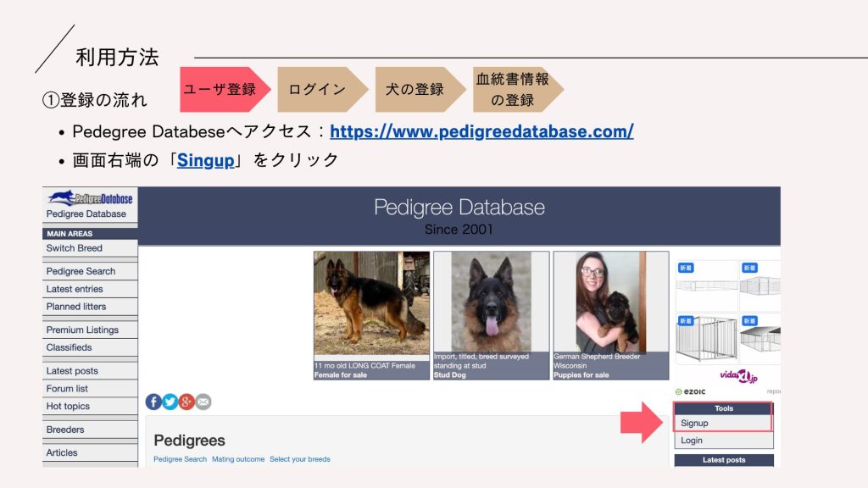Click the Latest posts box header
The width and height of the screenshot is (868, 488).
724,460
